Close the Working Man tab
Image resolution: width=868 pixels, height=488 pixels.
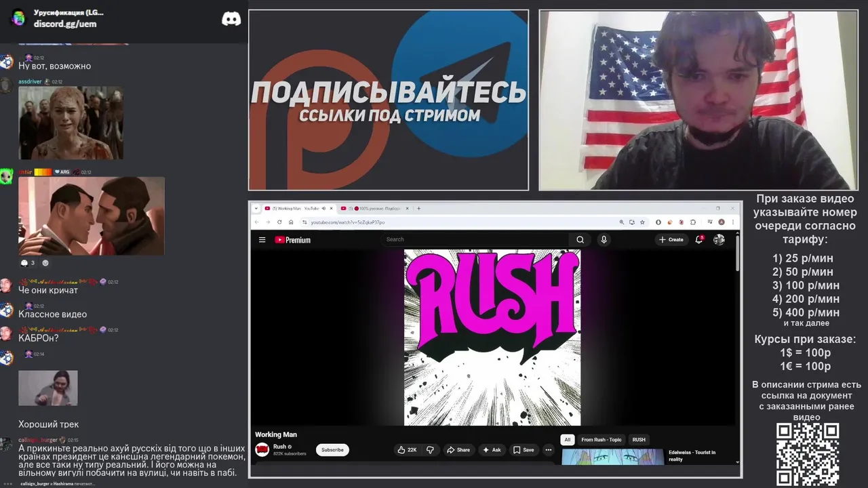(x=332, y=208)
